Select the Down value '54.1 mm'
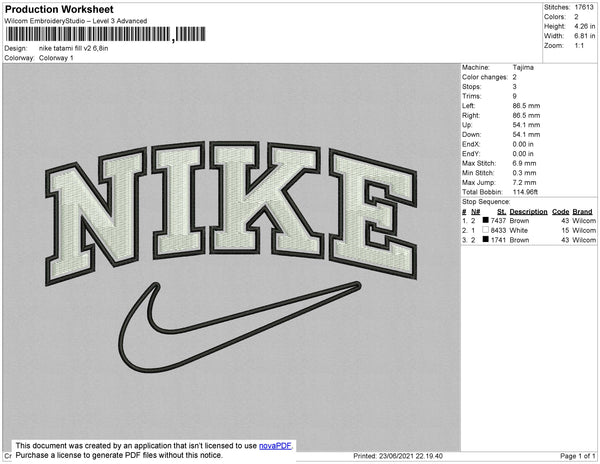Viewport: 600px width, 464px height. pyautogui.click(x=526, y=134)
